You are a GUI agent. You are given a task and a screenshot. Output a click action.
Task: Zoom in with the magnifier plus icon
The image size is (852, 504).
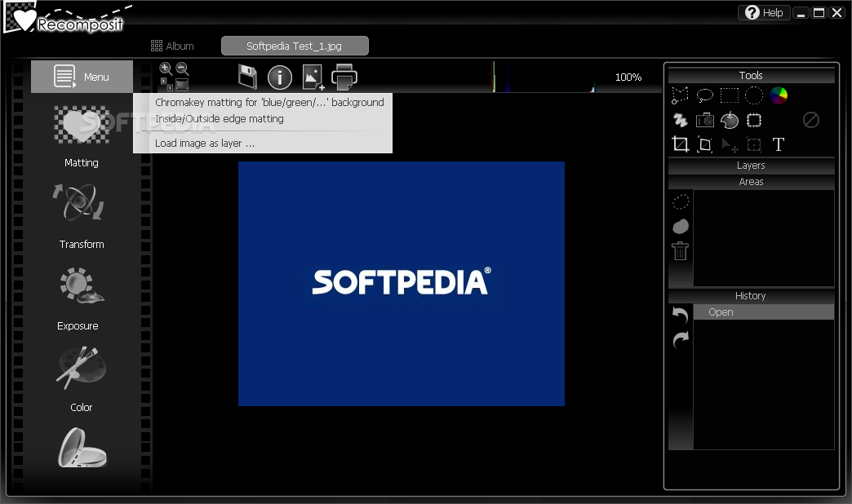(x=165, y=69)
